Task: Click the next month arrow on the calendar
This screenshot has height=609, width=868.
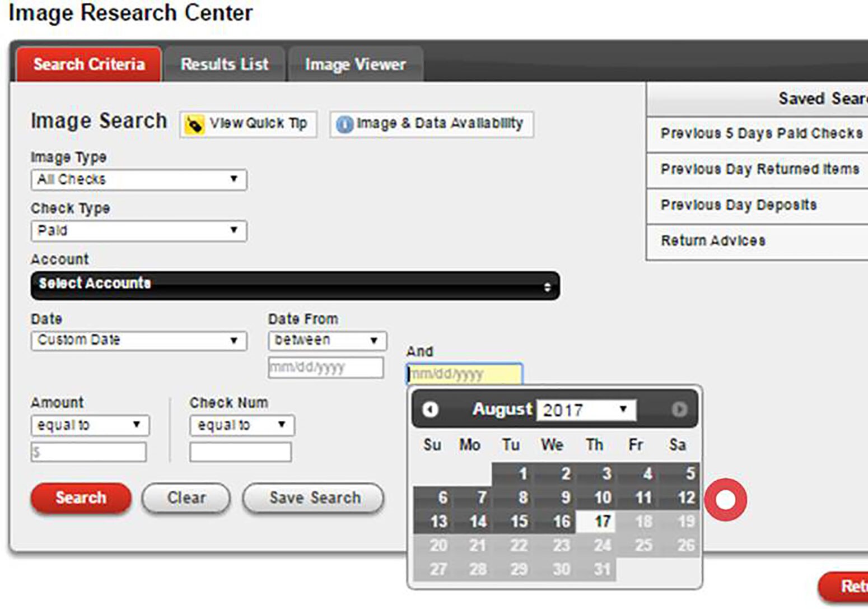Action: pyautogui.click(x=680, y=410)
